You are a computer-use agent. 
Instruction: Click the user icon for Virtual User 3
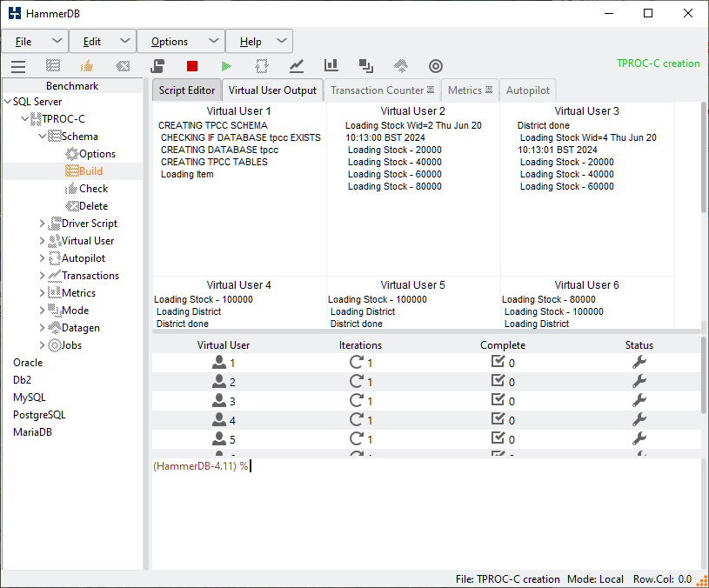click(x=219, y=400)
